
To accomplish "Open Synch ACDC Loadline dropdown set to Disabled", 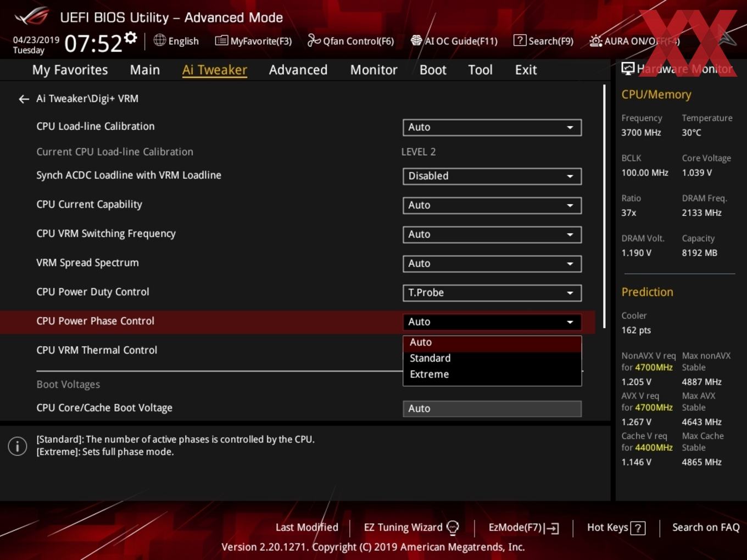I will coord(492,176).
